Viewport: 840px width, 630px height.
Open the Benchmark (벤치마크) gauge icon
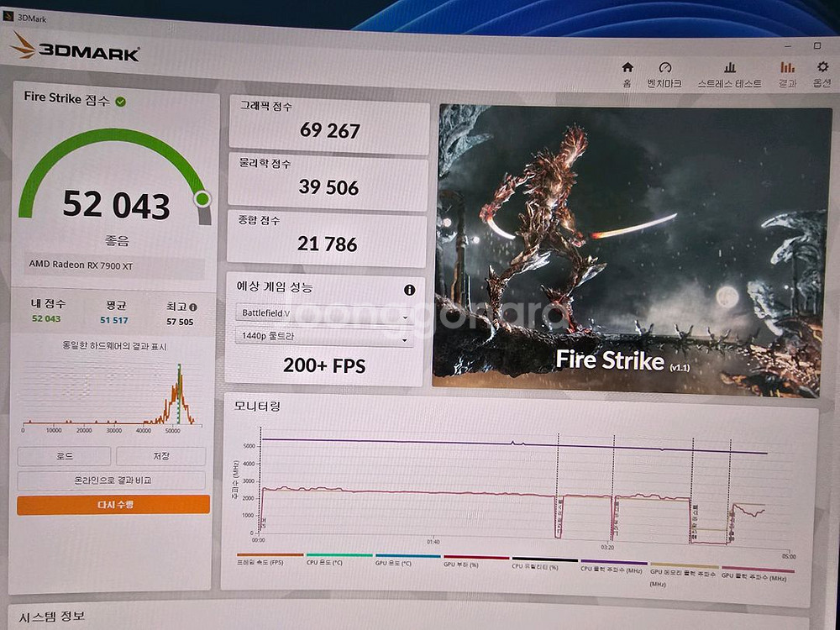(x=665, y=68)
